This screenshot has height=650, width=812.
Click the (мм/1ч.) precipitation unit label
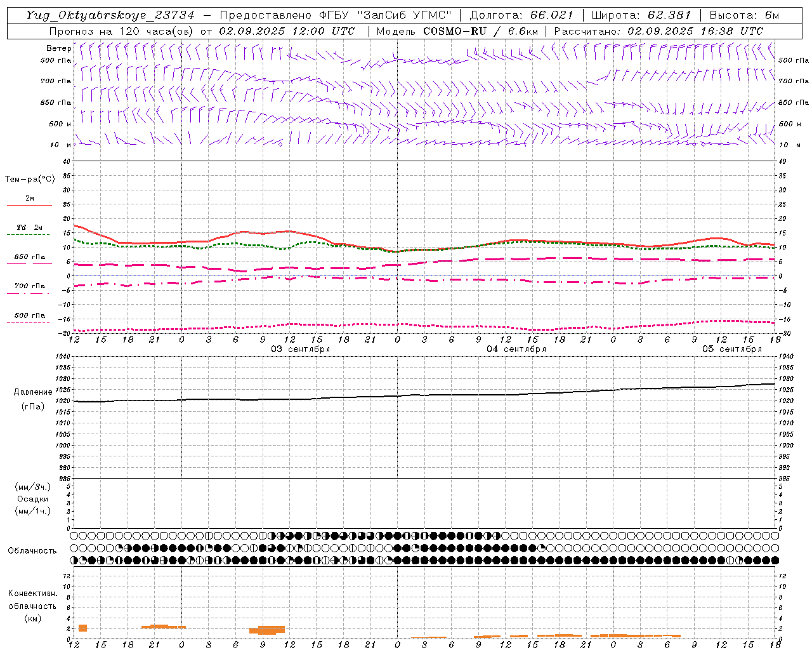33,511
